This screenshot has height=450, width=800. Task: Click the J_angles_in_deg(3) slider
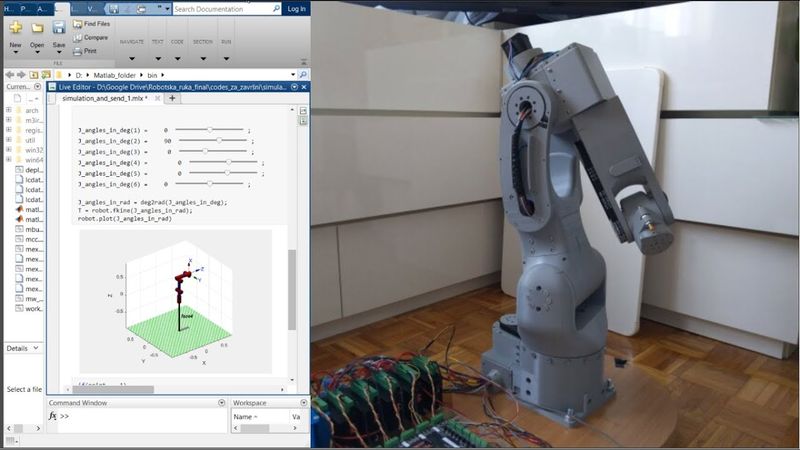pos(213,152)
